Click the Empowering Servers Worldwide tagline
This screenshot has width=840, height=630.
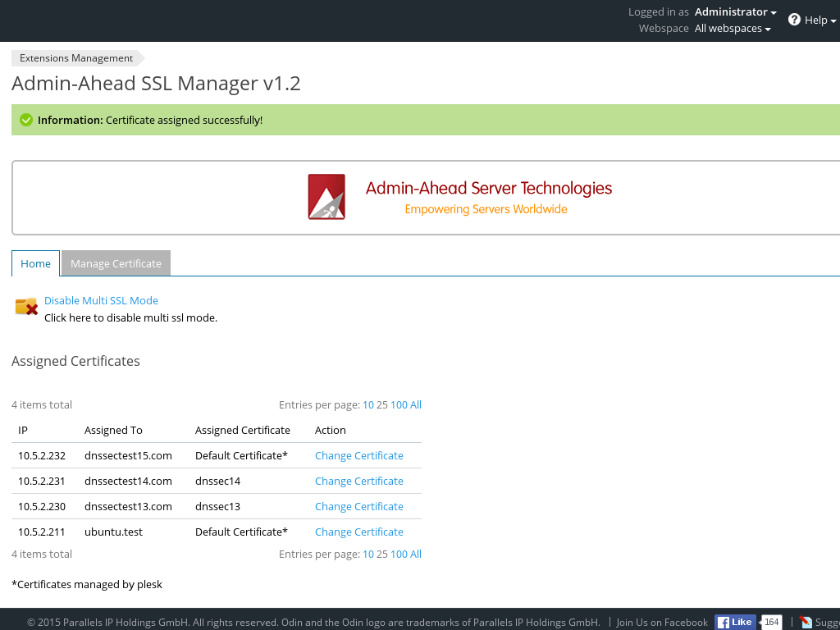coord(486,209)
